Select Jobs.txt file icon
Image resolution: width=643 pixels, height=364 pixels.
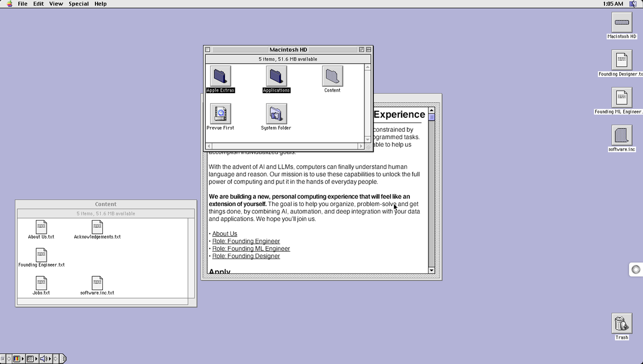(x=41, y=283)
